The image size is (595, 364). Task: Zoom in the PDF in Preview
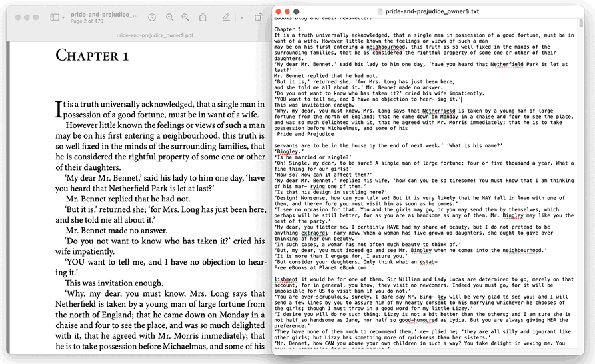pyautogui.click(x=185, y=17)
